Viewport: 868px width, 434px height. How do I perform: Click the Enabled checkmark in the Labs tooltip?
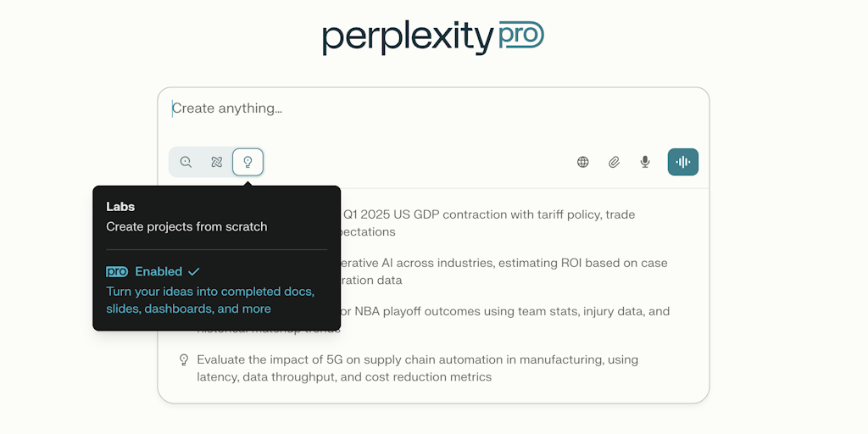click(194, 271)
